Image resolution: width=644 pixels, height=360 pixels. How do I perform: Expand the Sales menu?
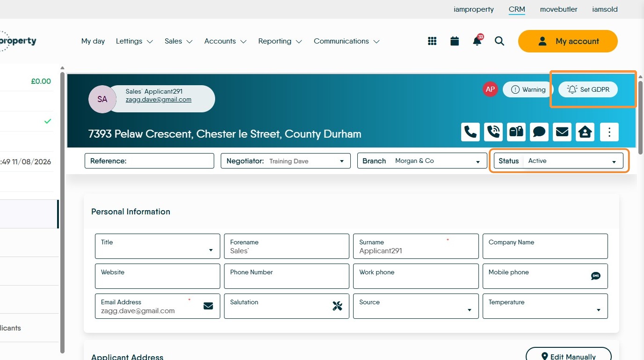pos(179,41)
